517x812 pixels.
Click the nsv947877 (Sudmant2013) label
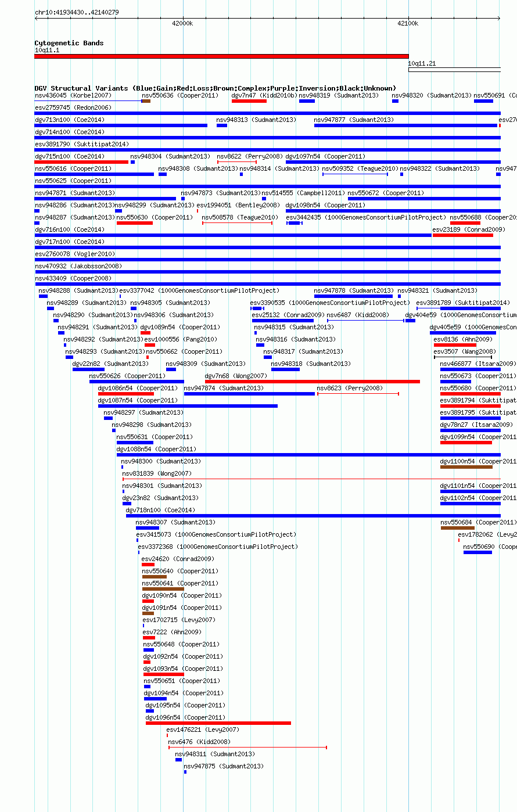pos(354,120)
